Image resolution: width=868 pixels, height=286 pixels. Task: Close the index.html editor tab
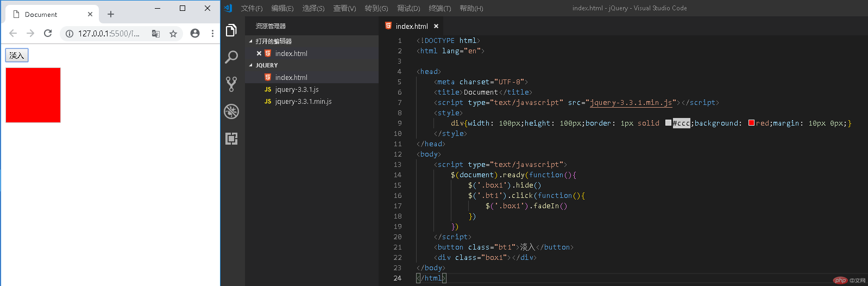click(436, 26)
